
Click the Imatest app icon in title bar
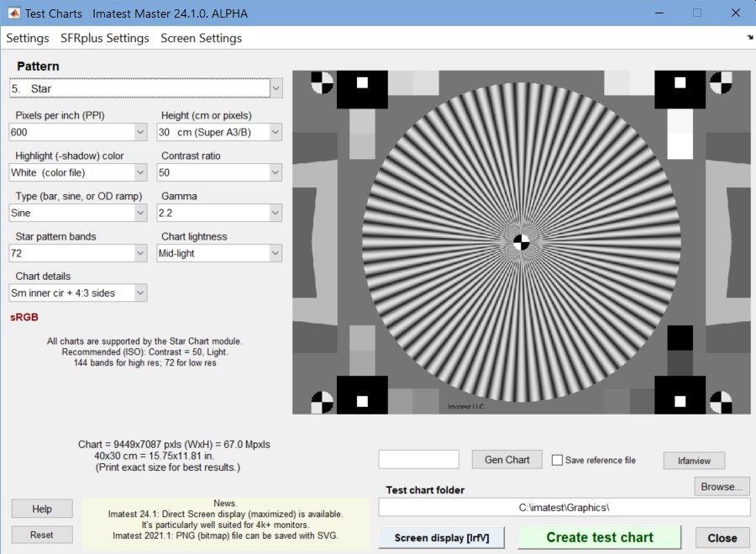(x=14, y=13)
